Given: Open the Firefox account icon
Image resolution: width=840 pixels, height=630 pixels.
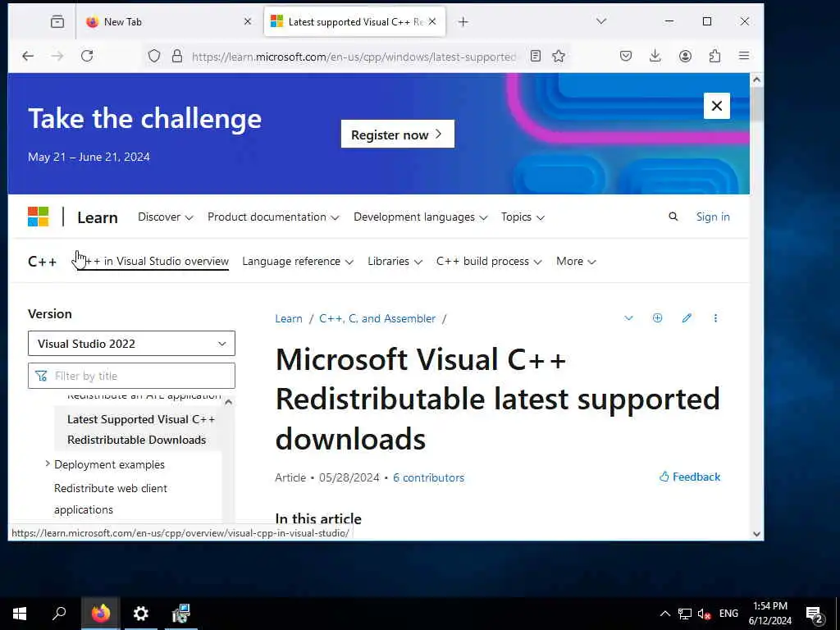Looking at the screenshot, I should 685,56.
